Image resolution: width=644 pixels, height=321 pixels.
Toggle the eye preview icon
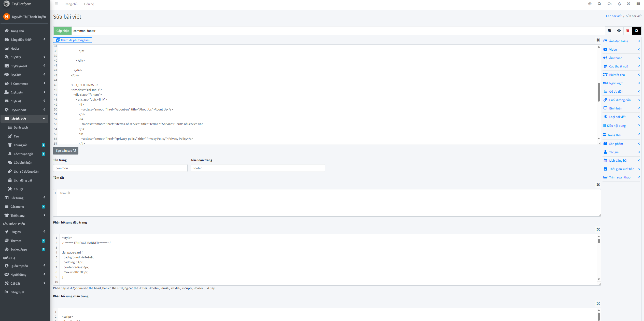coord(619,31)
